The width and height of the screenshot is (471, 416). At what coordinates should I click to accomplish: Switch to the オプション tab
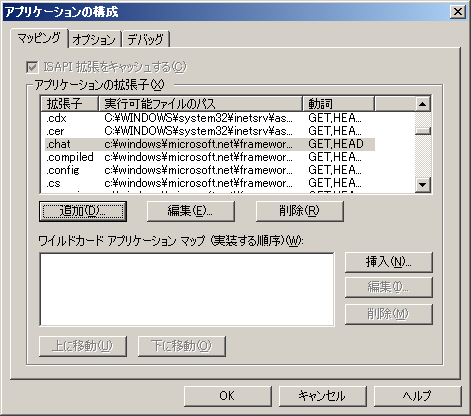point(94,39)
